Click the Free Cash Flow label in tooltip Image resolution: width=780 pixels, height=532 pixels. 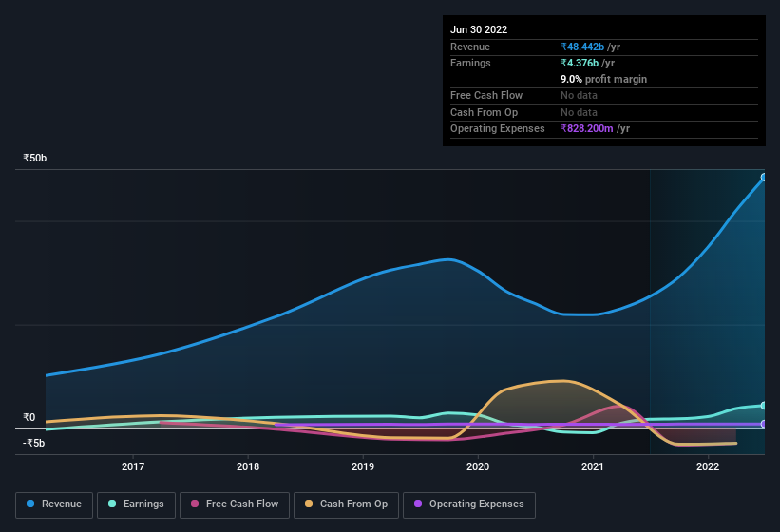click(486, 95)
